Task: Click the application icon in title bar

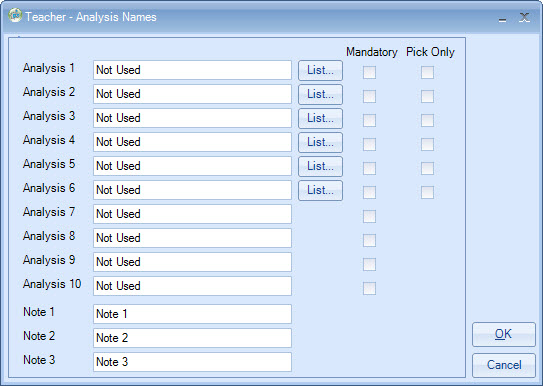Action: pyautogui.click(x=15, y=16)
